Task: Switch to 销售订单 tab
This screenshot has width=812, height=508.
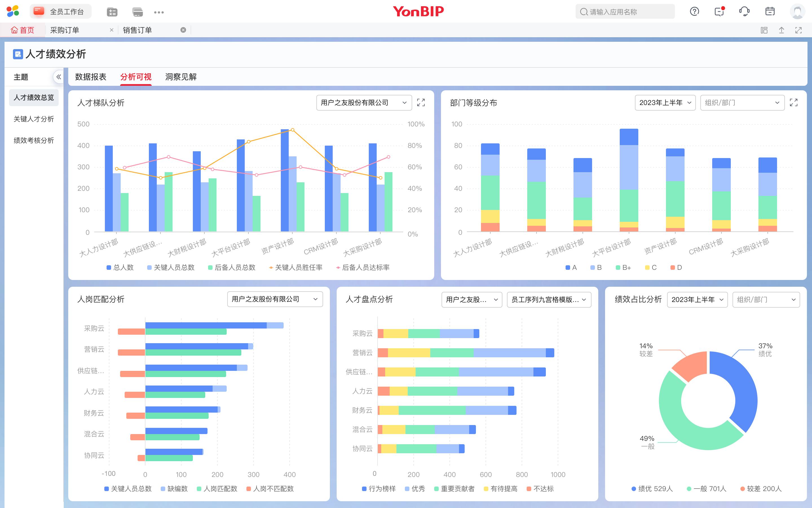Action: [137, 30]
